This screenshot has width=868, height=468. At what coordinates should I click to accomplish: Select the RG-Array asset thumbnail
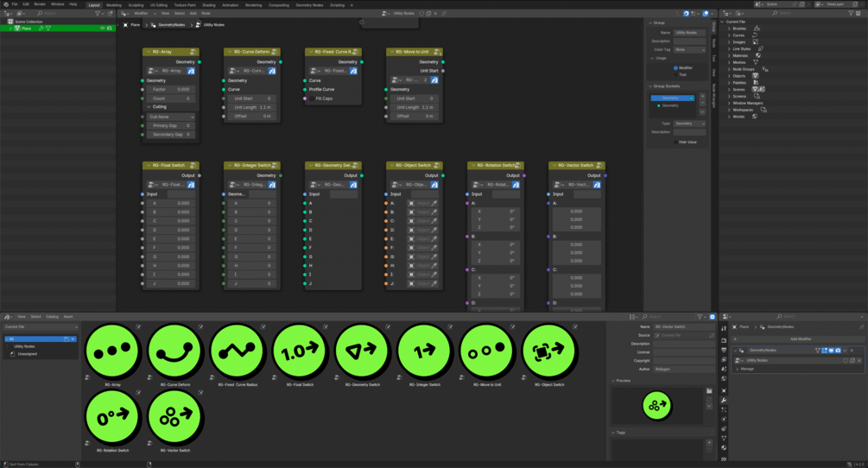[112, 351]
